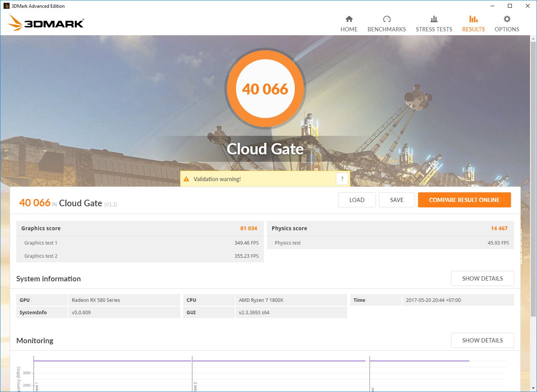Click the GUI version v2.3.3693 s64
The image size is (537, 392).
254,313
